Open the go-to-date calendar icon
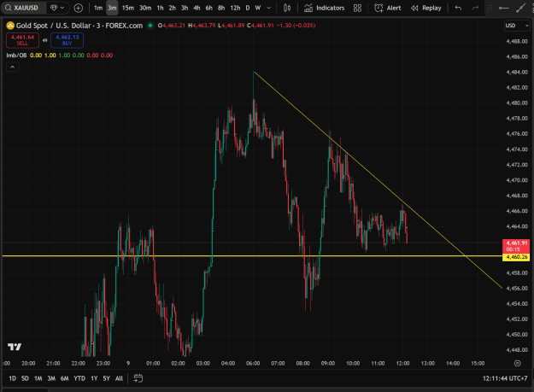This screenshot has height=392, width=534. point(138,378)
